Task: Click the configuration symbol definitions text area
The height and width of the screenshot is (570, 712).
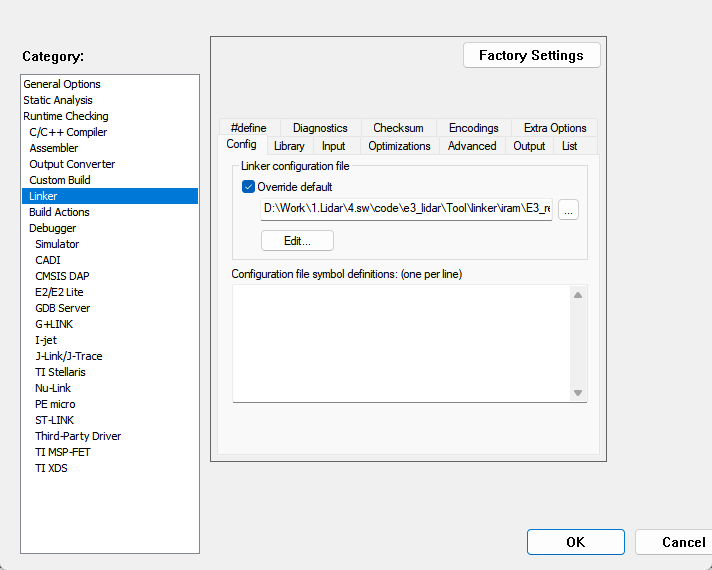Action: [400, 343]
